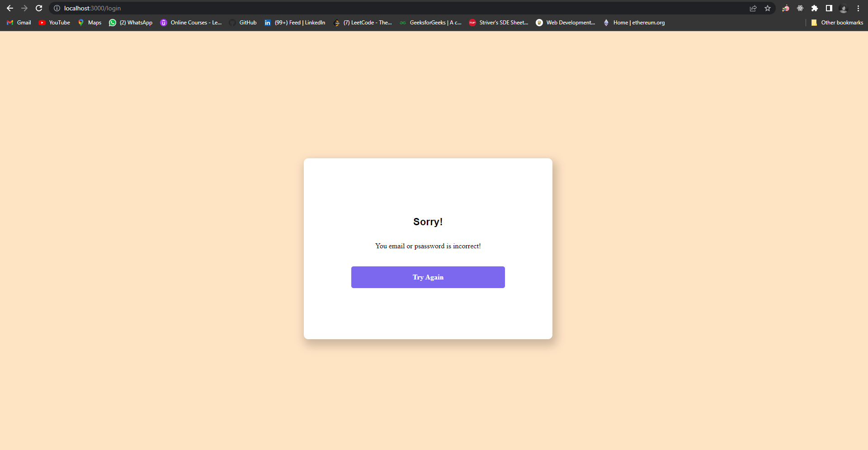868x450 pixels.
Task: Open the Gmail bookmark
Action: tap(18, 22)
